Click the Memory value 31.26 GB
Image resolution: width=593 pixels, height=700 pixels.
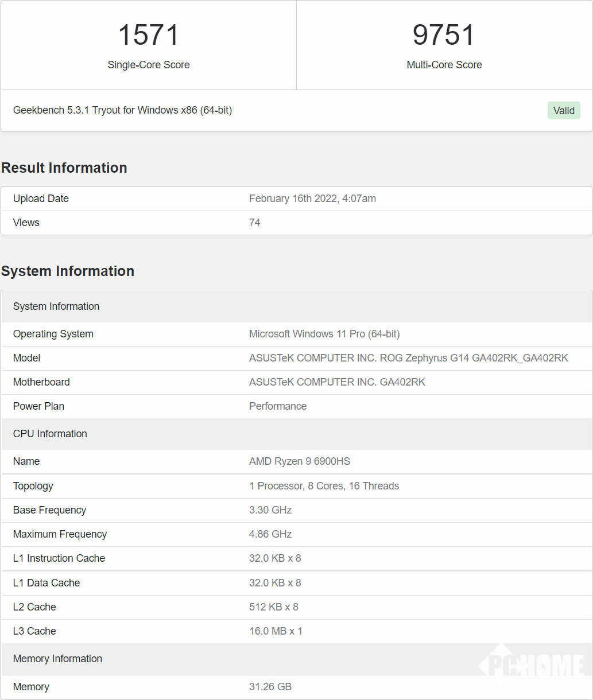click(x=270, y=687)
